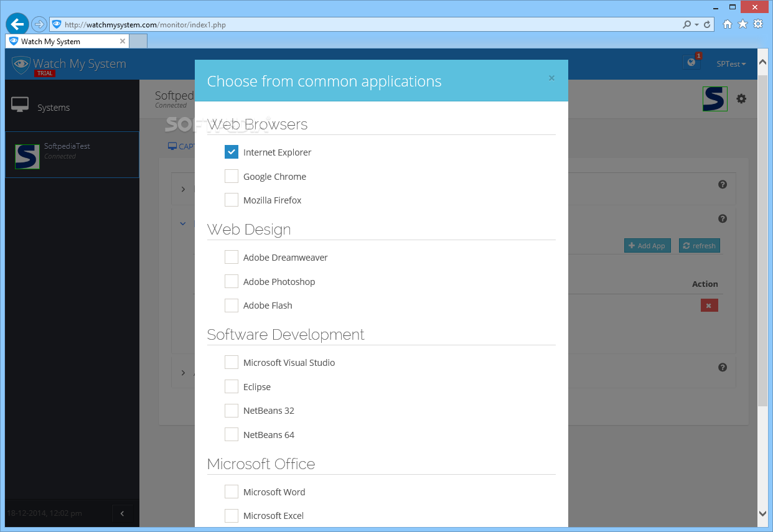773x532 pixels.
Task: Uncheck Internet Explorer checkbox
Action: tap(232, 152)
